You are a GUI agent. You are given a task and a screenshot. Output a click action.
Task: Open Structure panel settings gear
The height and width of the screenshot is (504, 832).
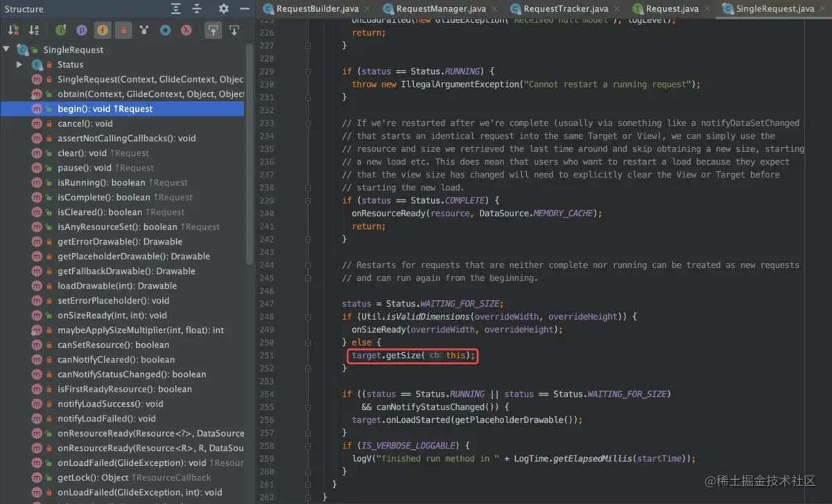pyautogui.click(x=223, y=9)
